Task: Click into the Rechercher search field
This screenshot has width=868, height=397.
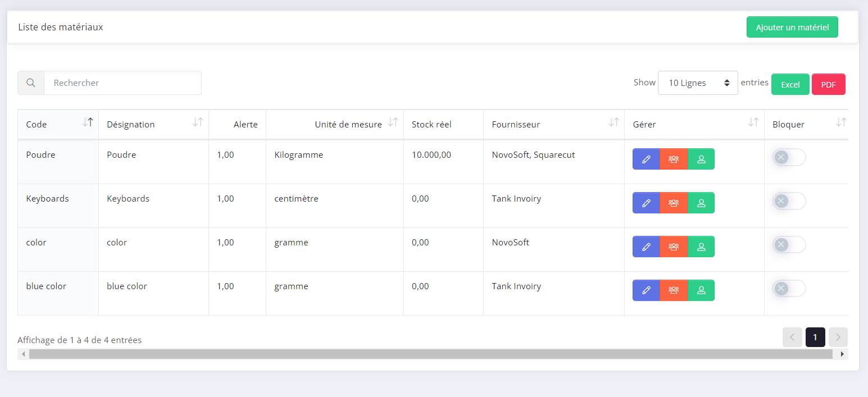Action: [x=122, y=83]
